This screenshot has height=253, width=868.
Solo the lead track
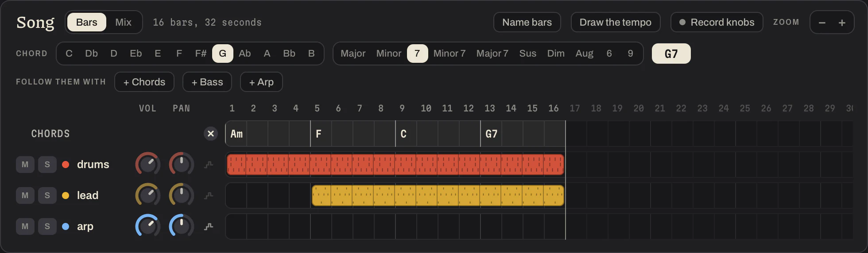tap(47, 195)
